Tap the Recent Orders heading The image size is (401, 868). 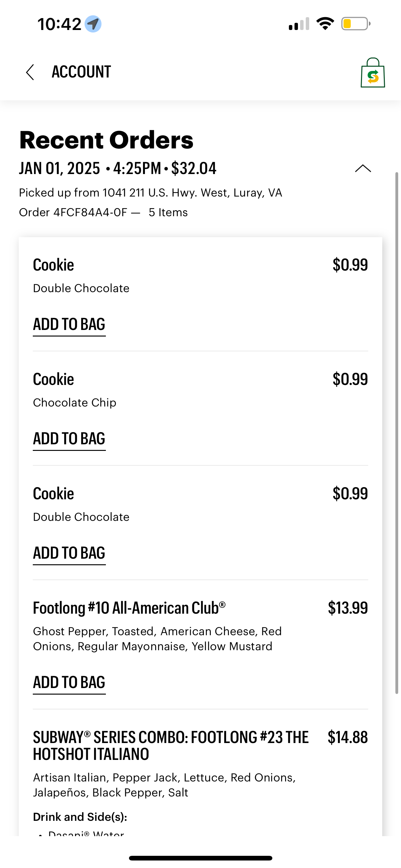pos(106,140)
